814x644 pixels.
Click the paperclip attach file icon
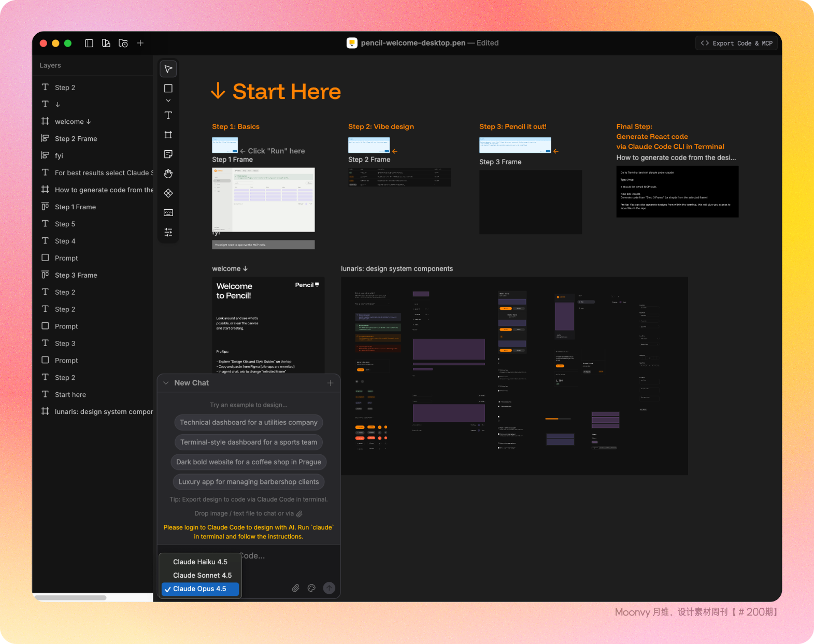[295, 588]
